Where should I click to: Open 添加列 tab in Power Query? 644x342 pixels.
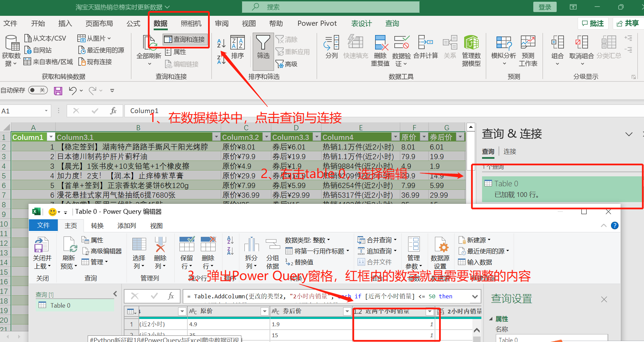pos(127,226)
